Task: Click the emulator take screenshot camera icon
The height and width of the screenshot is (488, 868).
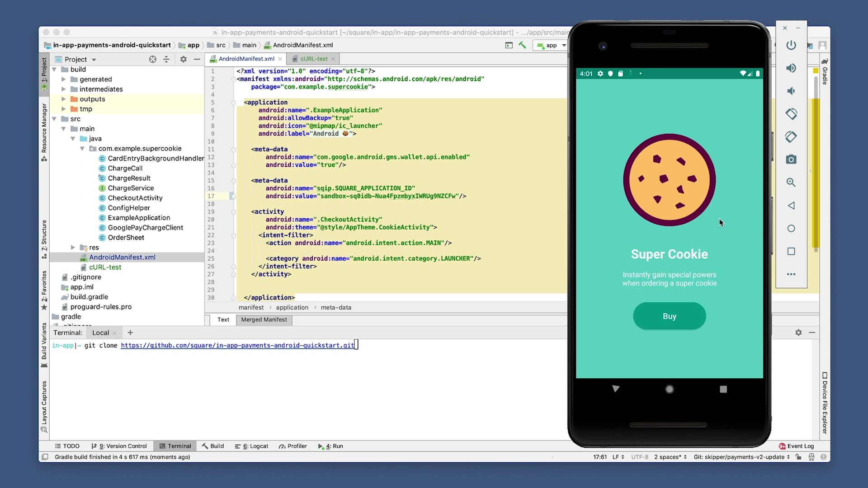Action: click(x=791, y=160)
